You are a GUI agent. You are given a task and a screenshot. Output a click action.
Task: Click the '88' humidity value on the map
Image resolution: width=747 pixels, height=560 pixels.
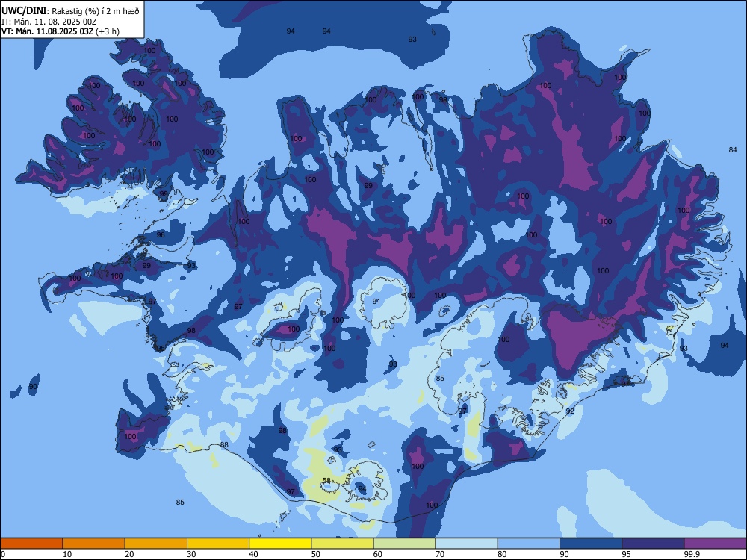[x=224, y=445]
